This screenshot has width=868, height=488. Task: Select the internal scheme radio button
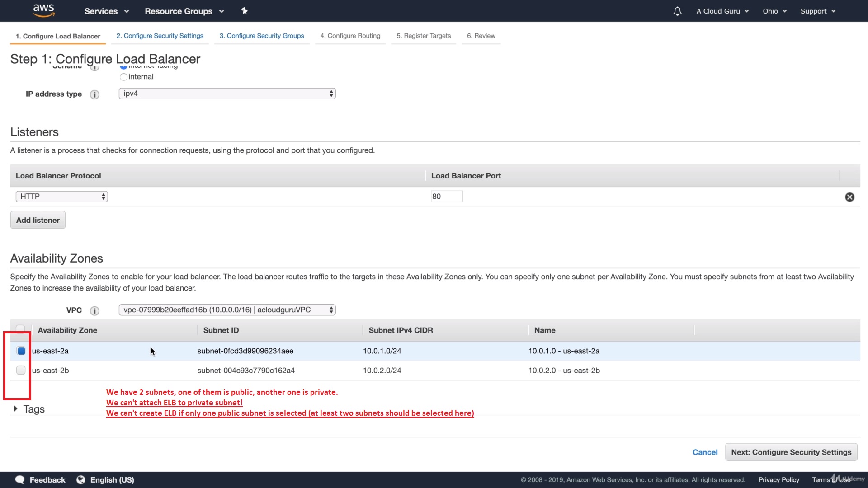(123, 77)
